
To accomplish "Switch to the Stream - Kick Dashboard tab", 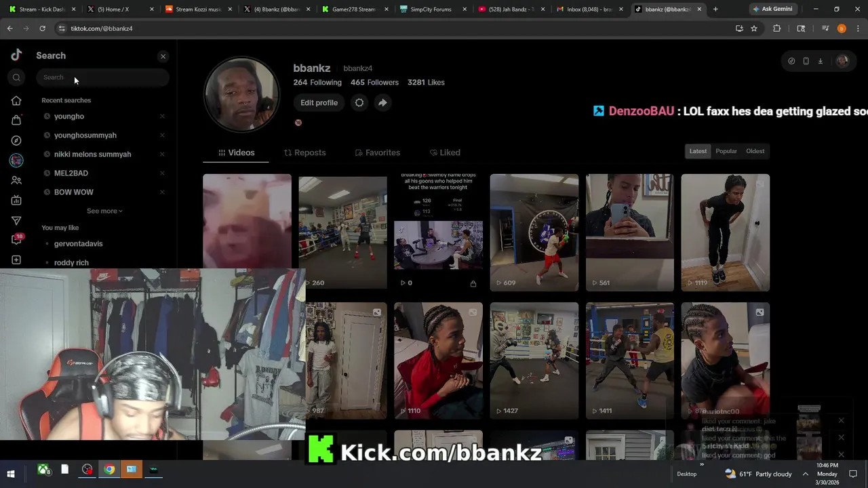I will click(x=41, y=9).
